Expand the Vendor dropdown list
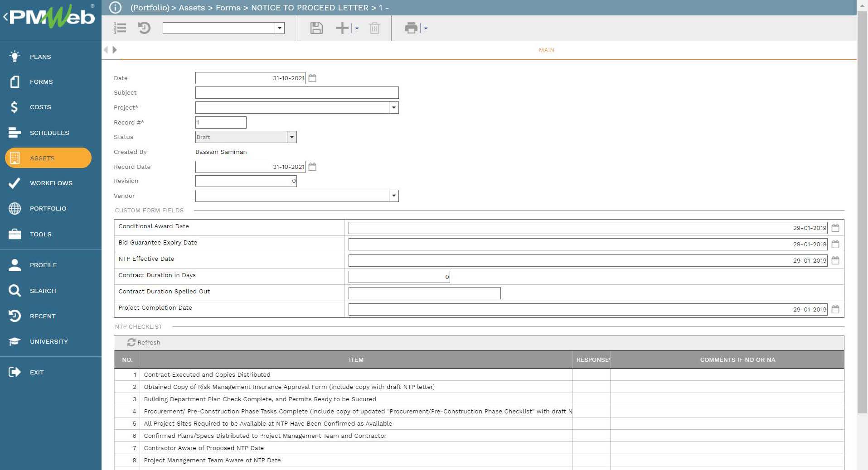This screenshot has height=470, width=868. pyautogui.click(x=393, y=196)
